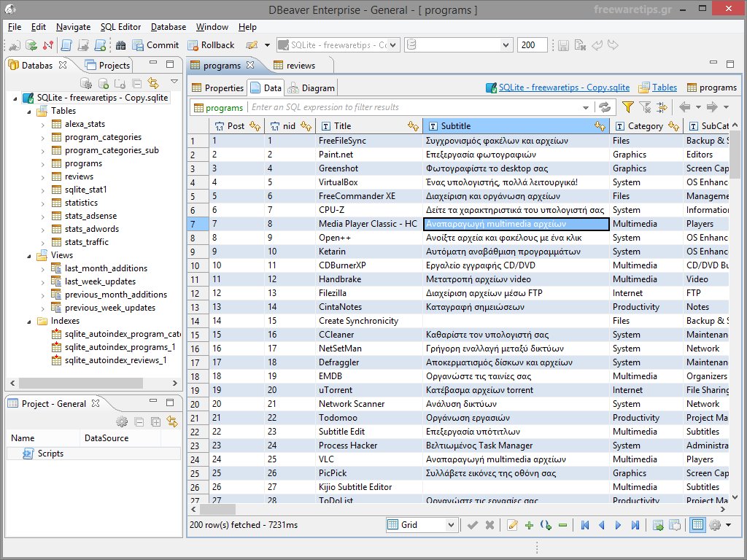Click the Database navigator horizontal scrollbar
This screenshot has height=560, width=747.
[81, 383]
